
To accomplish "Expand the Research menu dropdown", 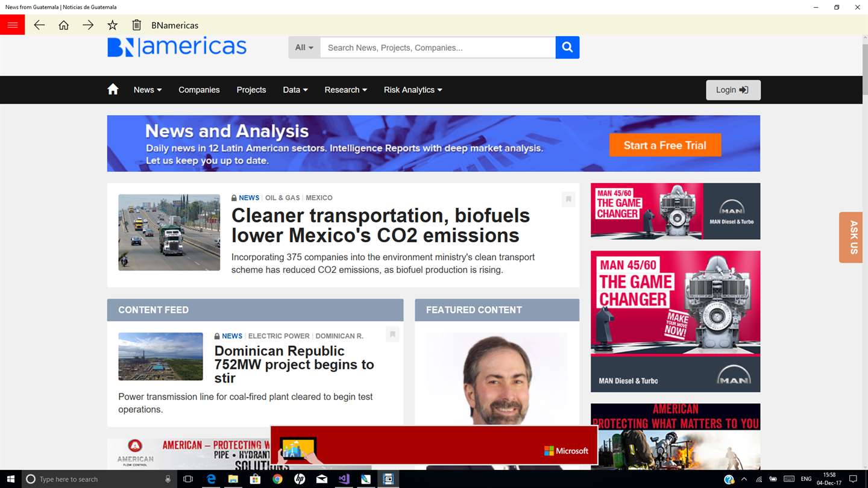I will [x=345, y=90].
